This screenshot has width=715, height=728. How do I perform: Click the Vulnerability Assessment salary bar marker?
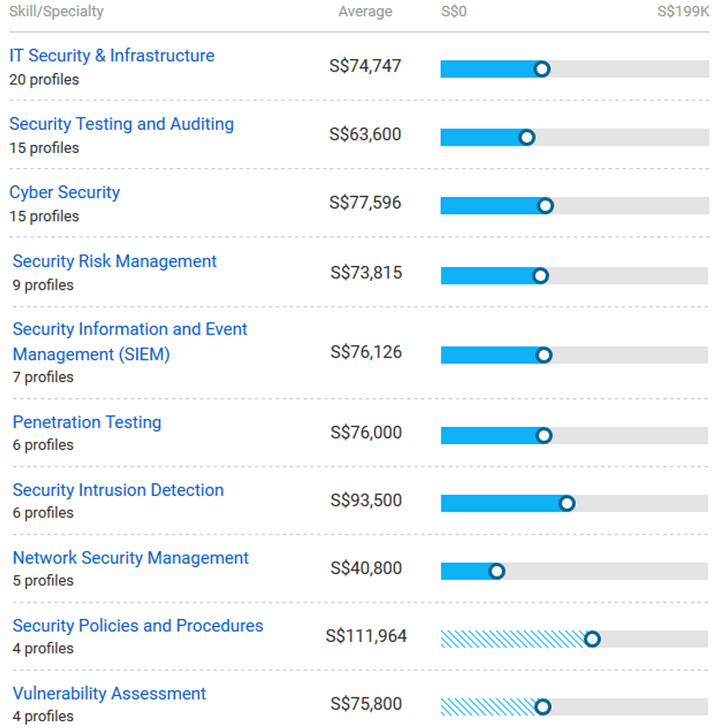[x=543, y=707]
